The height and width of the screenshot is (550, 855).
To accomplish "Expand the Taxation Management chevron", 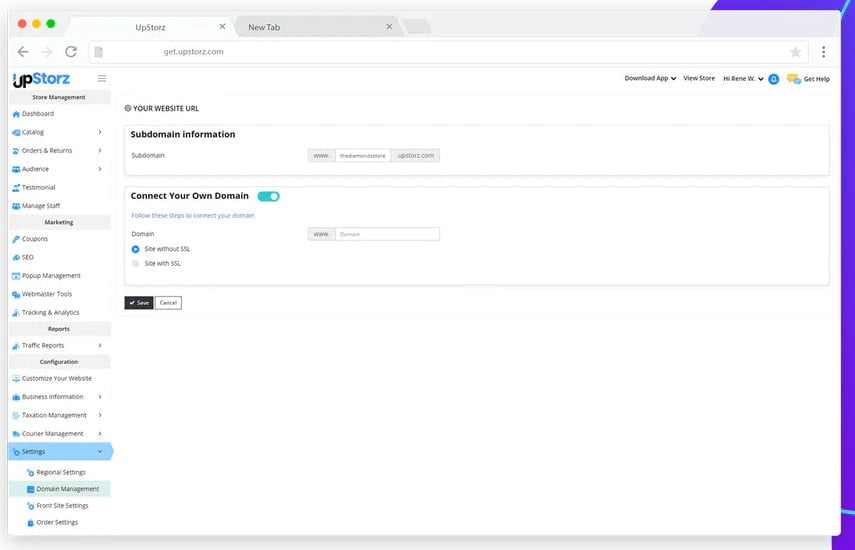I will click(x=100, y=415).
